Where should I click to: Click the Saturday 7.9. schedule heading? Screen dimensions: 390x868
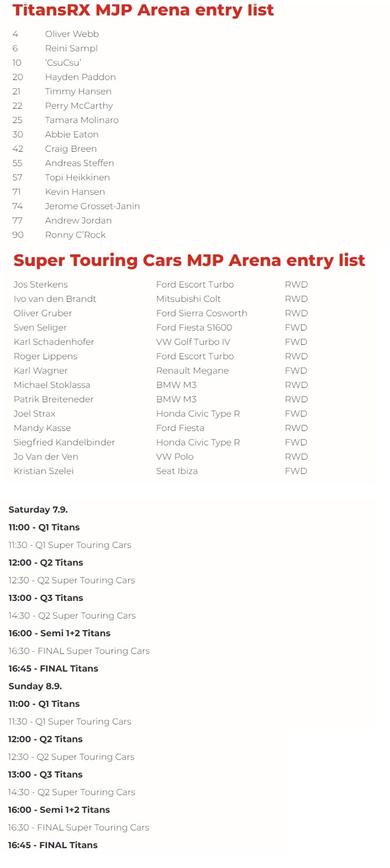pyautogui.click(x=38, y=510)
